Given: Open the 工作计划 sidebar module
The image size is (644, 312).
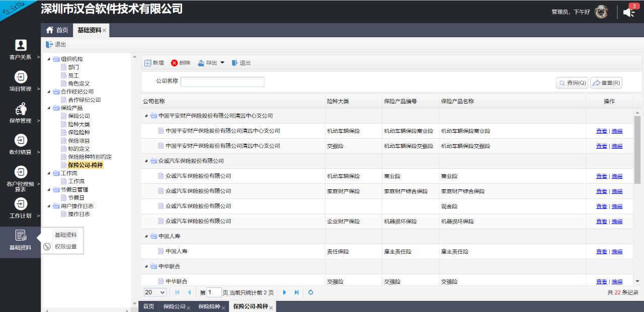Looking at the screenshot, I should click(20, 209).
